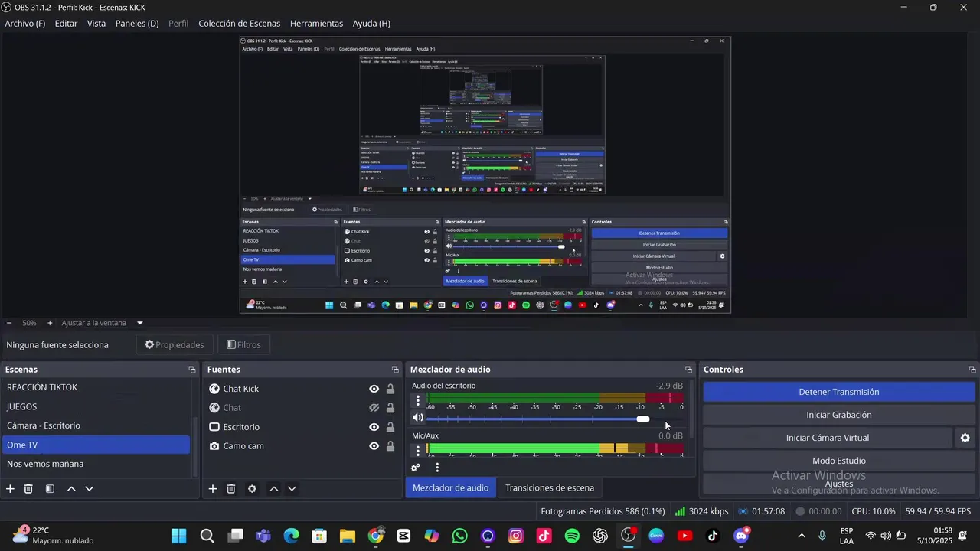Enable Modo Estudio

[839, 461]
